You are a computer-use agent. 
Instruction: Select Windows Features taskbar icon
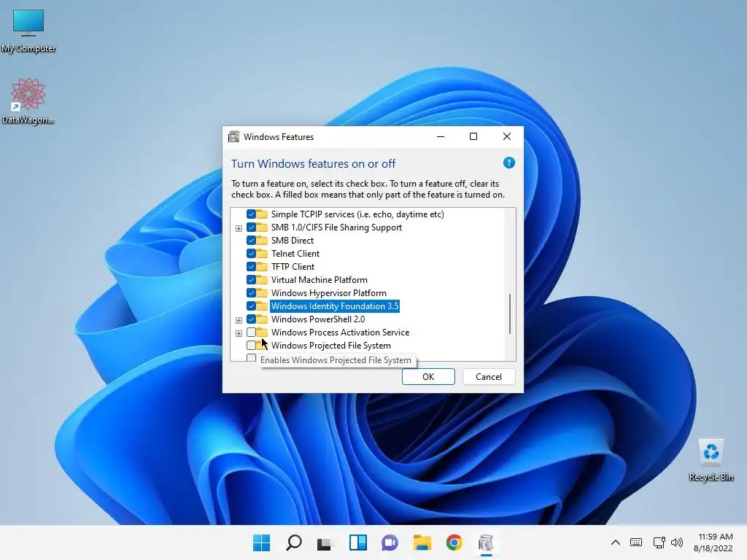click(x=486, y=542)
